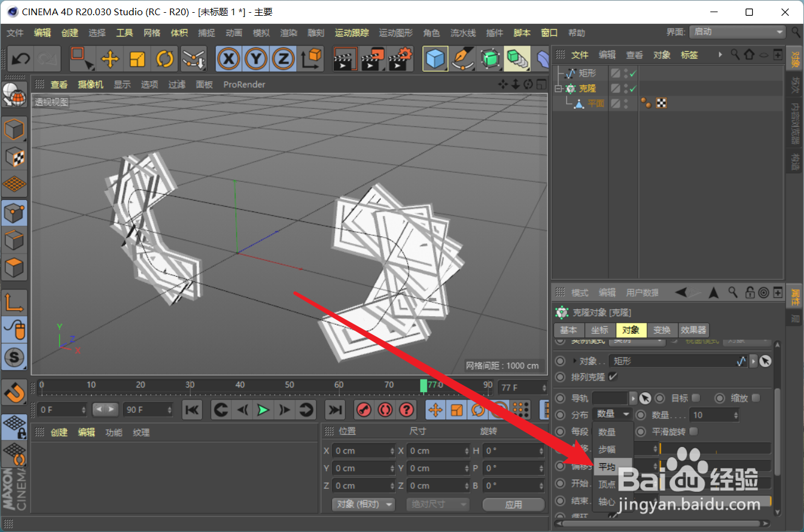This screenshot has height=532, width=804.
Task: Open the 界面 startup layout dropdown
Action: coord(737,32)
